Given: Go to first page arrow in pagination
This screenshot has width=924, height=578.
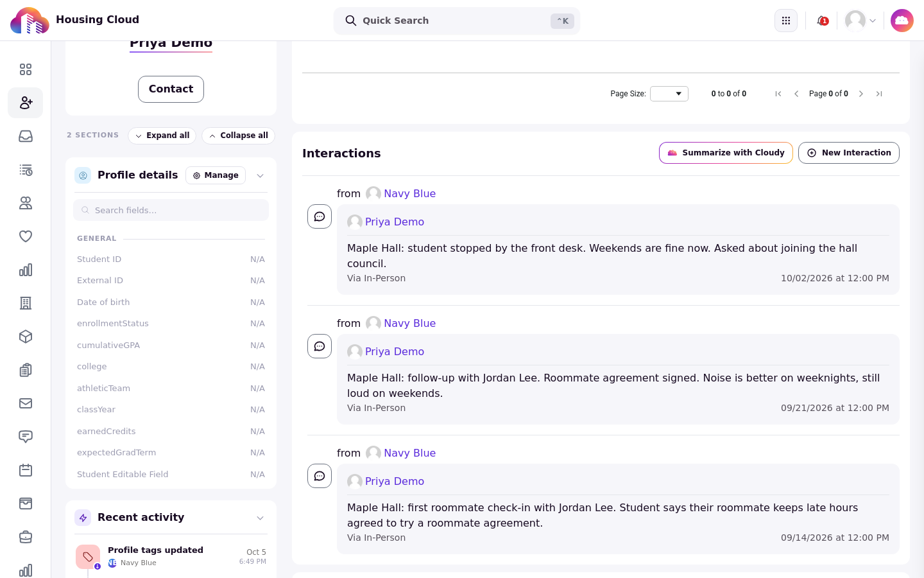Looking at the screenshot, I should click(778, 94).
